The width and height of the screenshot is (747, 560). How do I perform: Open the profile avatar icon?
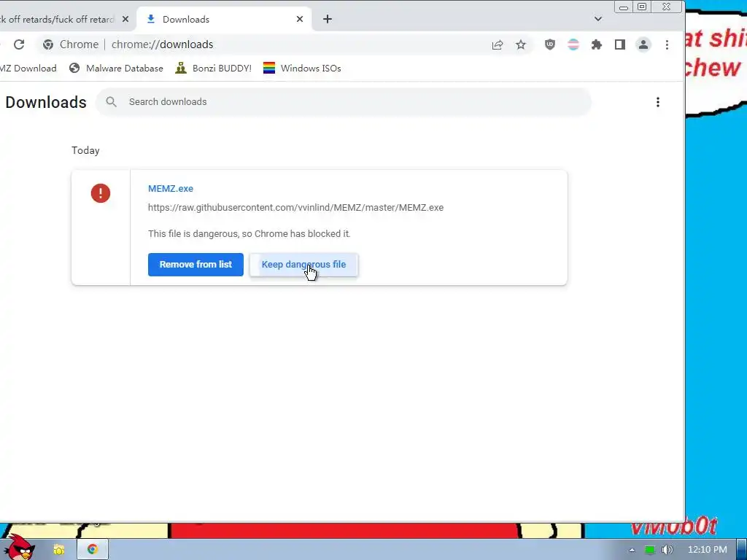click(643, 44)
